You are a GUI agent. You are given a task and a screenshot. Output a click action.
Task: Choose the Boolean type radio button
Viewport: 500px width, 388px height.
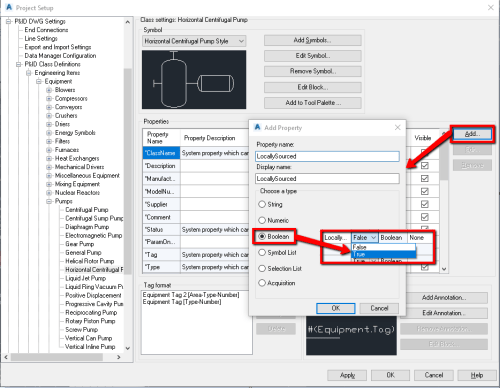pos(262,236)
